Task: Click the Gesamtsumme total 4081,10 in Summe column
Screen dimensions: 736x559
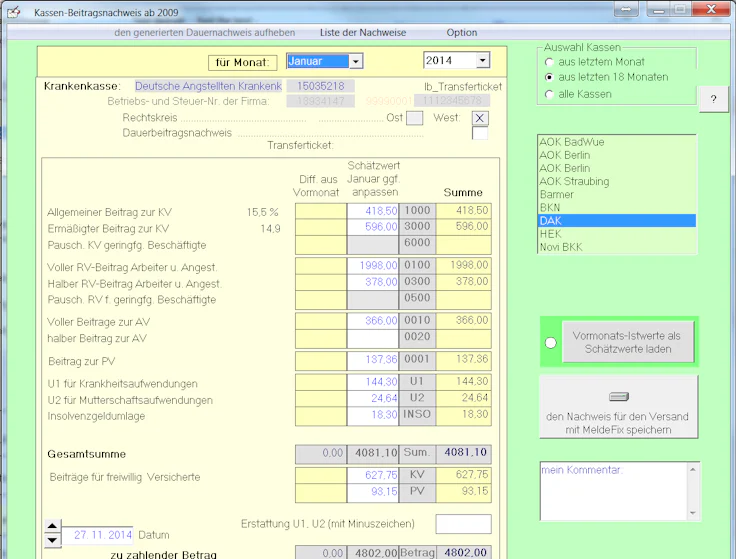Action: click(464, 452)
